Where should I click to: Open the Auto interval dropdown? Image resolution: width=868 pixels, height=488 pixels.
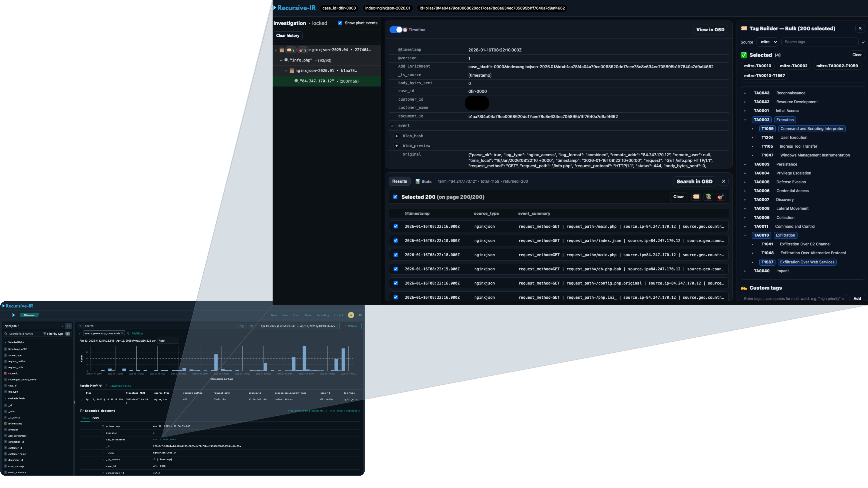pos(168,341)
